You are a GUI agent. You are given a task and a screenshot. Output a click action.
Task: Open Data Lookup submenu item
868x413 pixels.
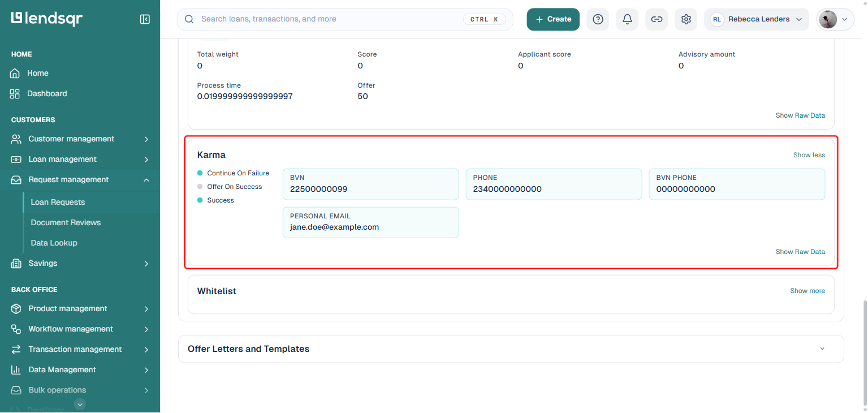pos(54,243)
